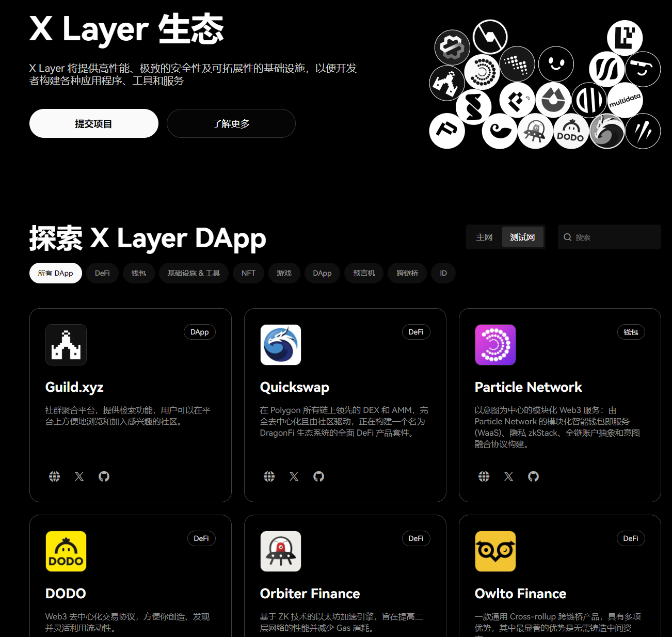Click the UFO bubble in hero graphic
672x637 pixels.
point(535,131)
